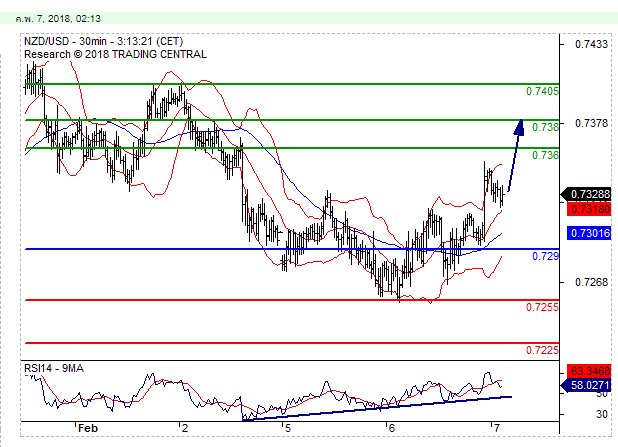Click the 0.7268 price axis value
The image size is (618, 447).
tap(591, 282)
